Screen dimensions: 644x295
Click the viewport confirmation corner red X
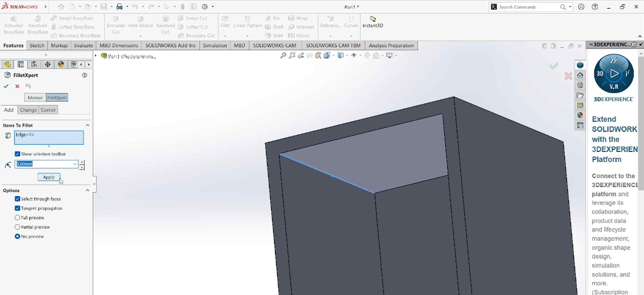(x=568, y=76)
